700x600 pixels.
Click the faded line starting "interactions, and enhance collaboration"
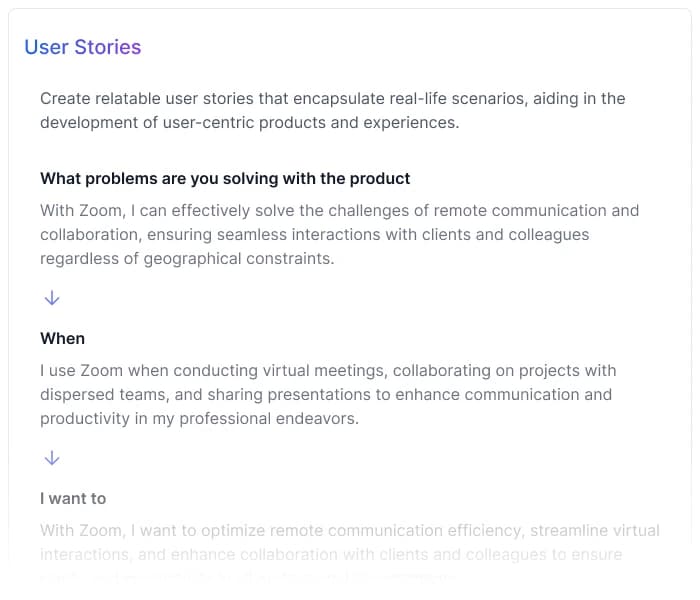[x=331, y=555]
